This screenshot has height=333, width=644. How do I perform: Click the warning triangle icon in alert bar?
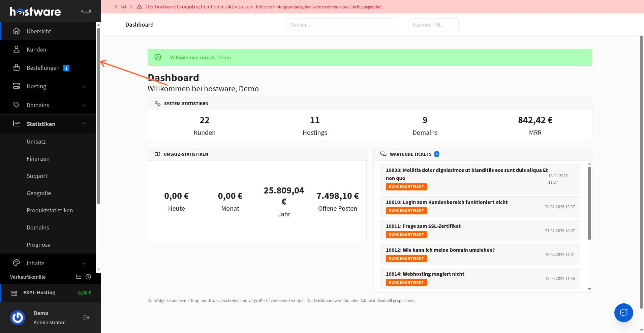[x=139, y=7]
